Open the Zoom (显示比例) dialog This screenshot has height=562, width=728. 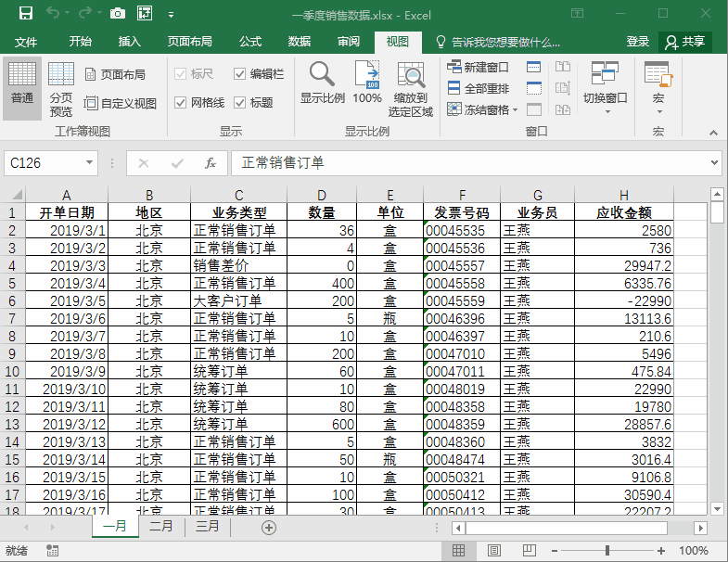[322, 83]
